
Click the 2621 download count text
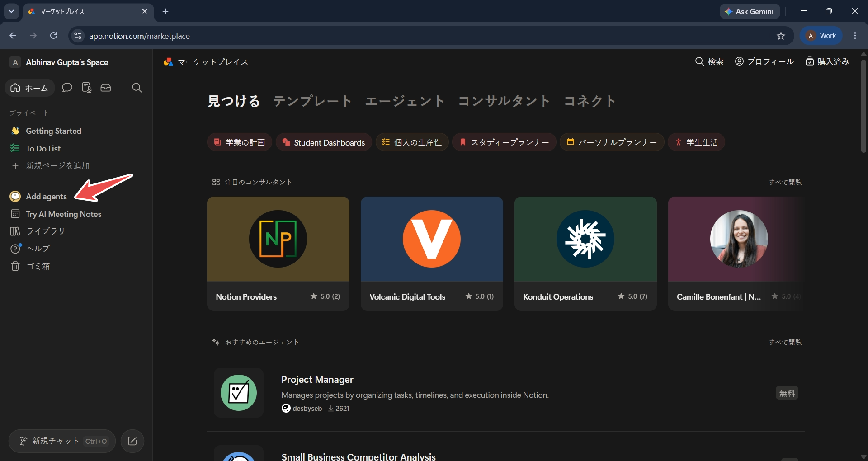[342, 409]
